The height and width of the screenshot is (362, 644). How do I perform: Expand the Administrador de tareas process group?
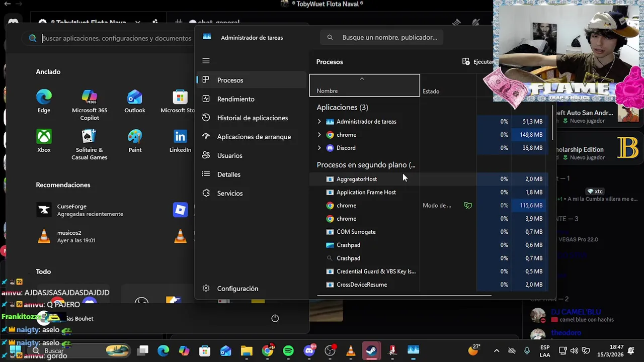point(319,122)
